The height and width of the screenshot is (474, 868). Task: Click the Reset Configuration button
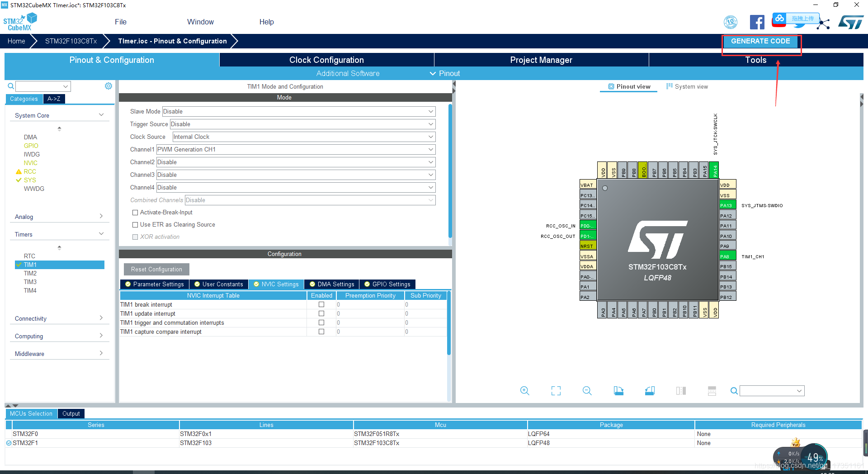pyautogui.click(x=156, y=269)
